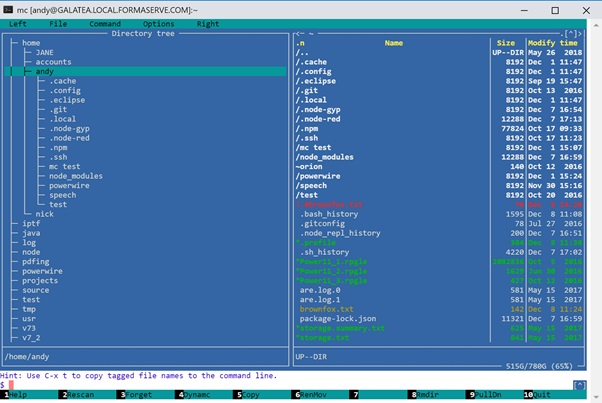The width and height of the screenshot is (602, 403).
Task: Sort by the Name column header
Action: (393, 43)
